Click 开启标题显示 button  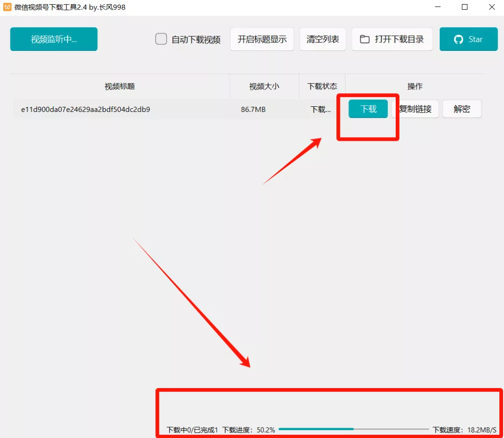tap(262, 39)
